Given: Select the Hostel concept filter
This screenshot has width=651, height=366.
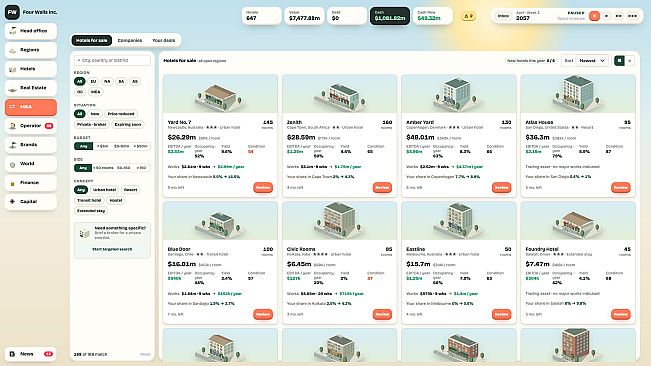Looking at the screenshot, I should coord(116,200).
